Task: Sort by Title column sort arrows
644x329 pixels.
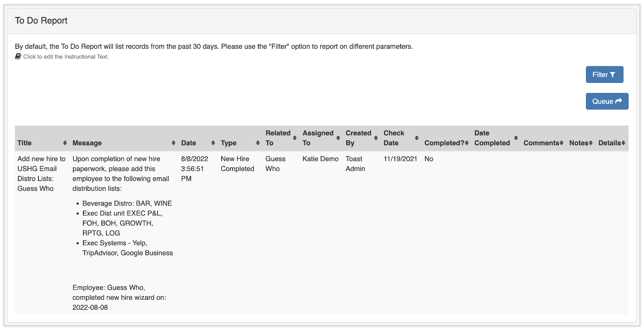Action: click(65, 143)
